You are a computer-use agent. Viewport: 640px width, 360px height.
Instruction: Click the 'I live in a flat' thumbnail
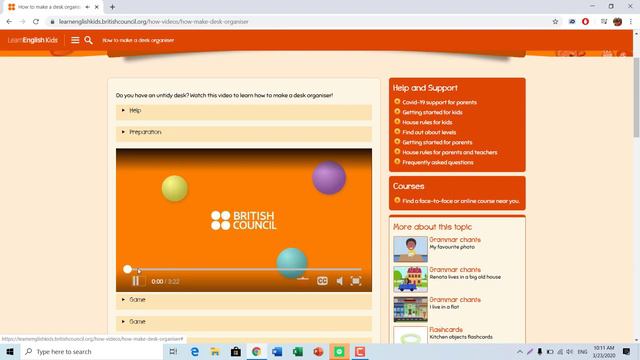click(410, 309)
